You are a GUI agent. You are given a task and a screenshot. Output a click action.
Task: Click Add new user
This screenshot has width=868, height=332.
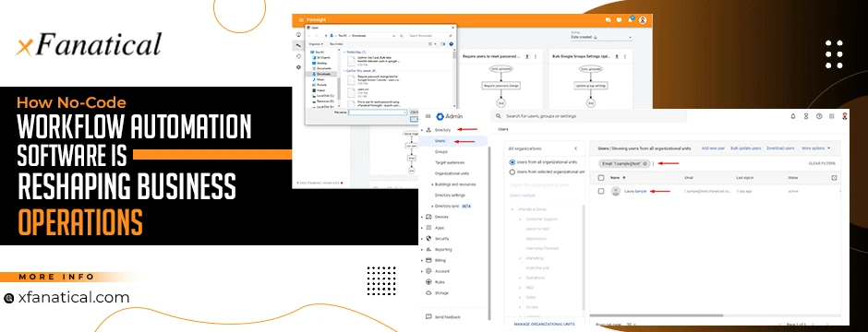click(x=713, y=148)
